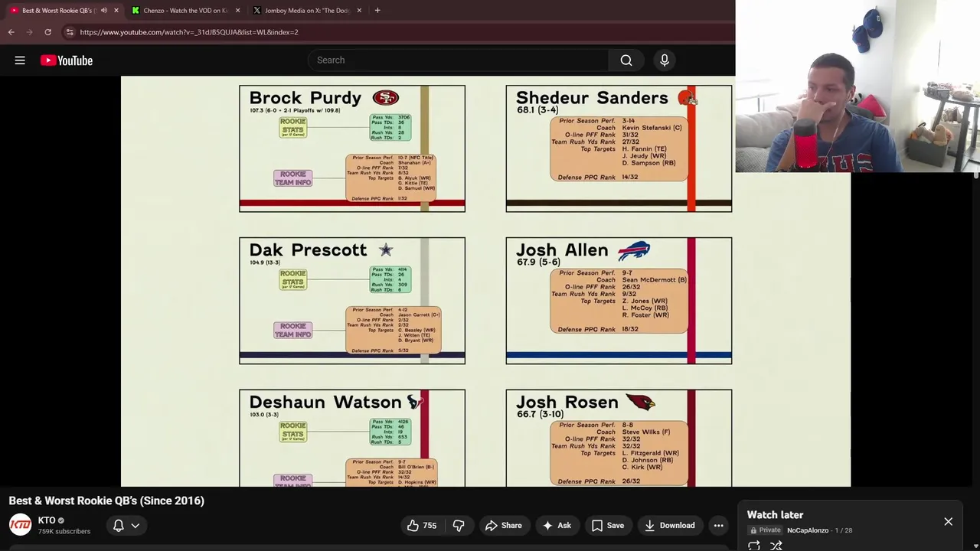Click the Texans logo beside Deshaun Watson
Screen dimensions: 980x551
(414, 402)
